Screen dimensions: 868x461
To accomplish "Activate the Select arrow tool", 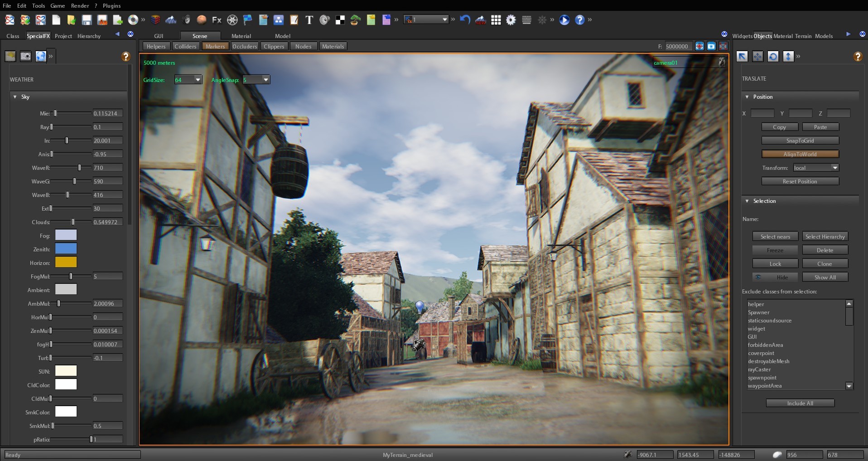I will (742, 56).
